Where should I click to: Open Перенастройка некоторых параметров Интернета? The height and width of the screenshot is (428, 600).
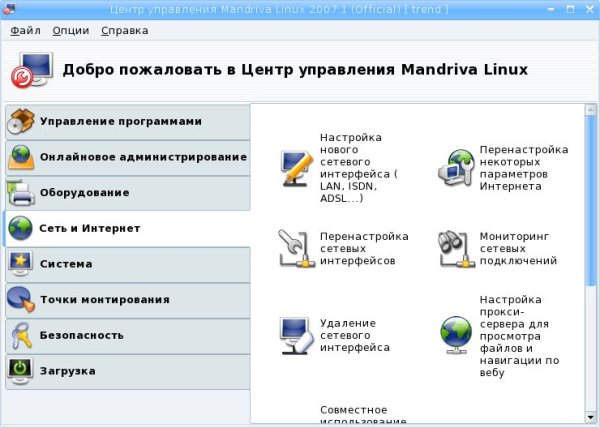click(524, 168)
